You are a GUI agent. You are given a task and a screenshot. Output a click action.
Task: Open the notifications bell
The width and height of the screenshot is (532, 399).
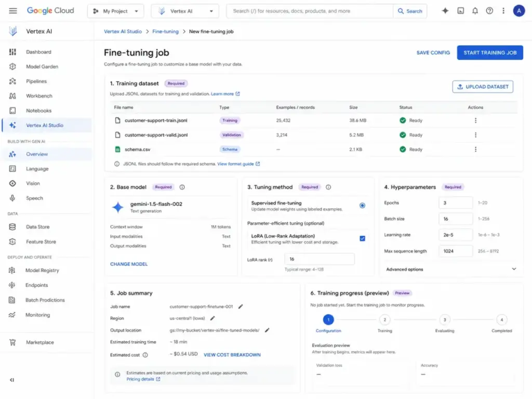coord(475,11)
